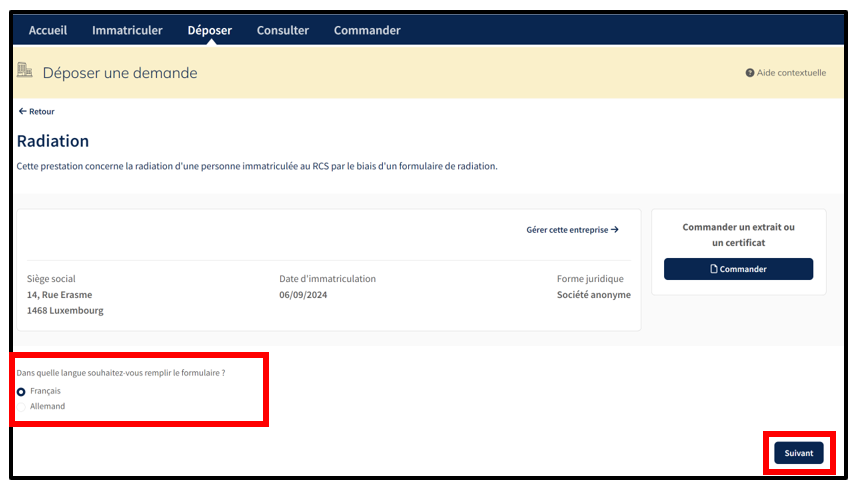858x488 pixels.
Task: Click the registration date 06/09/2024
Action: pos(303,295)
